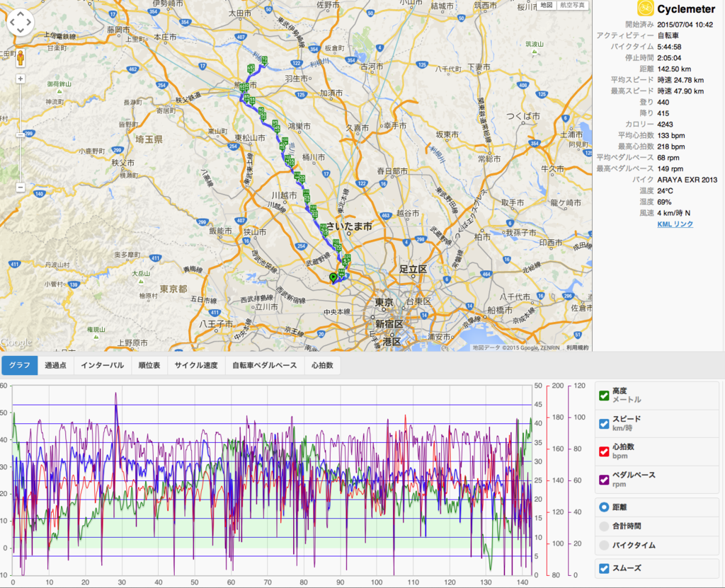Open the サイクル速度 tab
Viewport: 725px width, 588px height.
pyautogui.click(x=196, y=365)
